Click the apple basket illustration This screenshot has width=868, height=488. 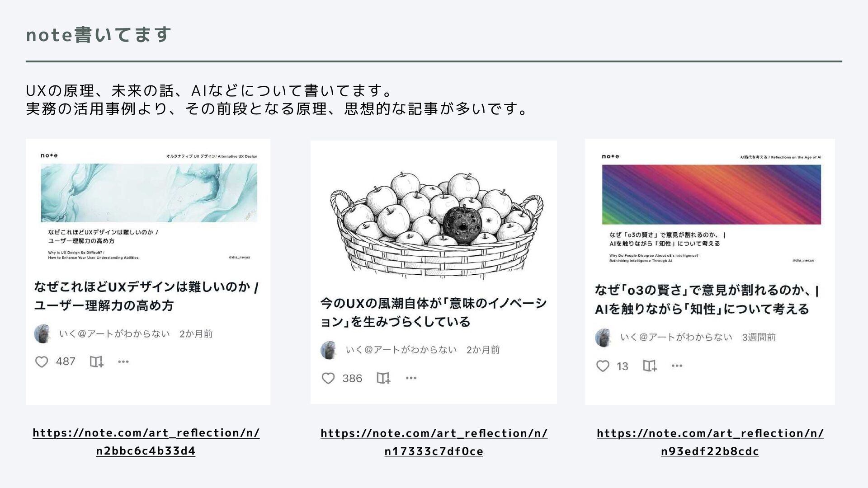click(437, 225)
